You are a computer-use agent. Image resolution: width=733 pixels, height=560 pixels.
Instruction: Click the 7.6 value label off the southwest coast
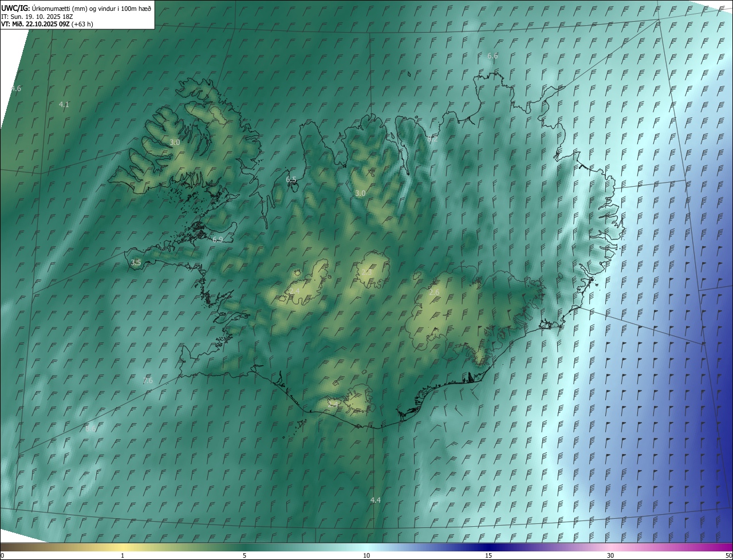[x=148, y=380]
